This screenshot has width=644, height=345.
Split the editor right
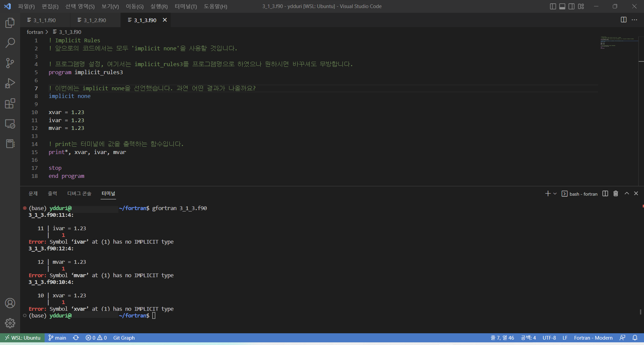point(624,20)
